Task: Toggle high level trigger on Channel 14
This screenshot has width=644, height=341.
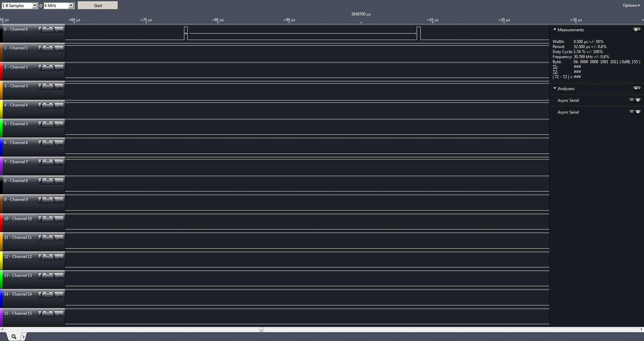Action: click(x=48, y=295)
